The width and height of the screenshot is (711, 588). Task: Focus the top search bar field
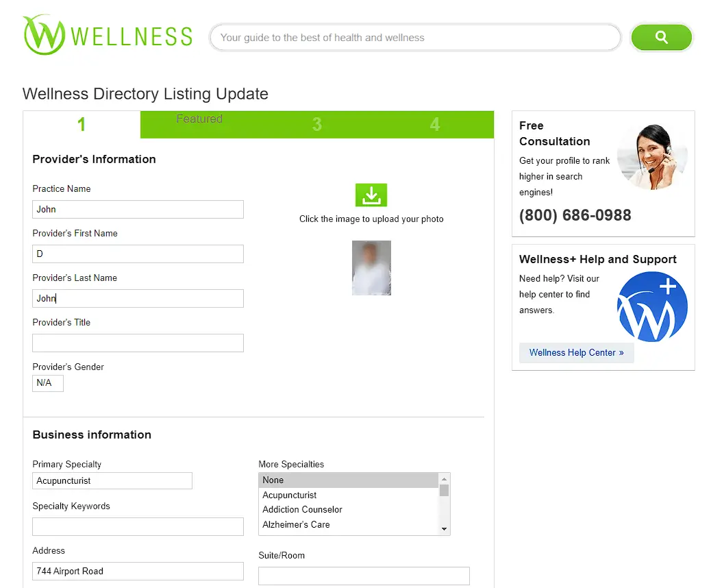click(x=415, y=37)
